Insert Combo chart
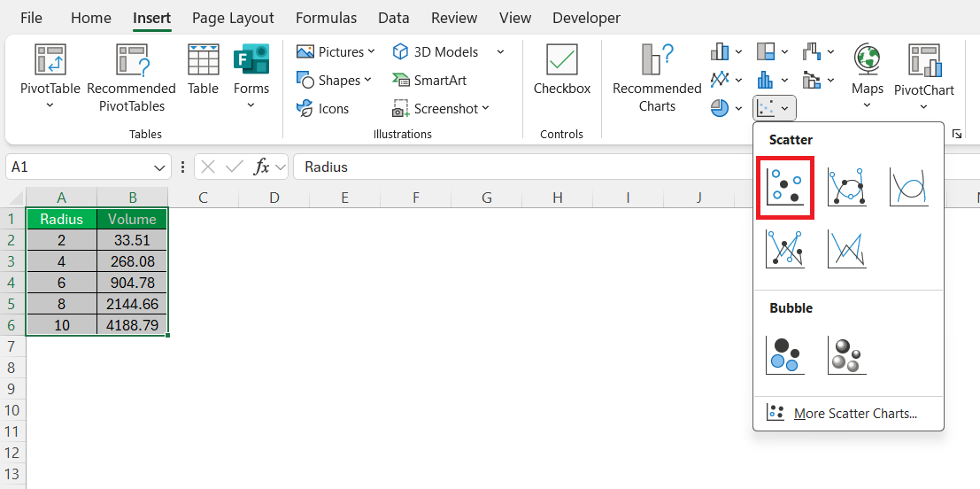The width and height of the screenshot is (980, 489). [818, 80]
